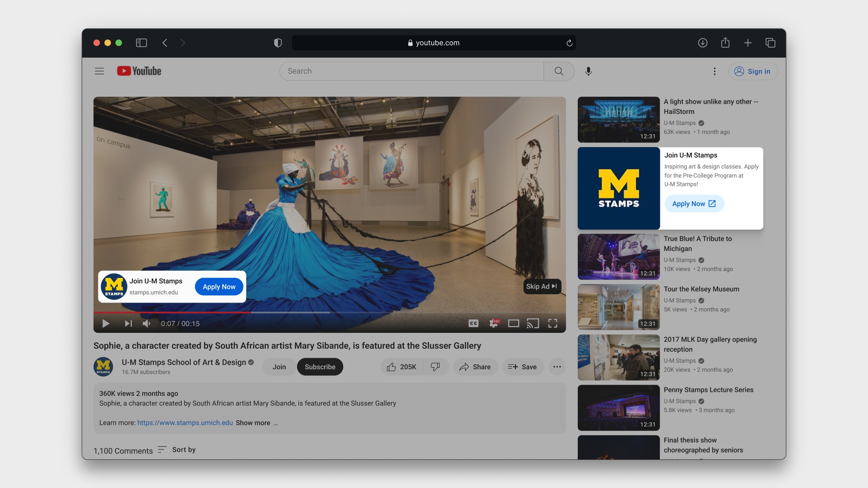Enter fullscreen mode on the video

coord(553,323)
